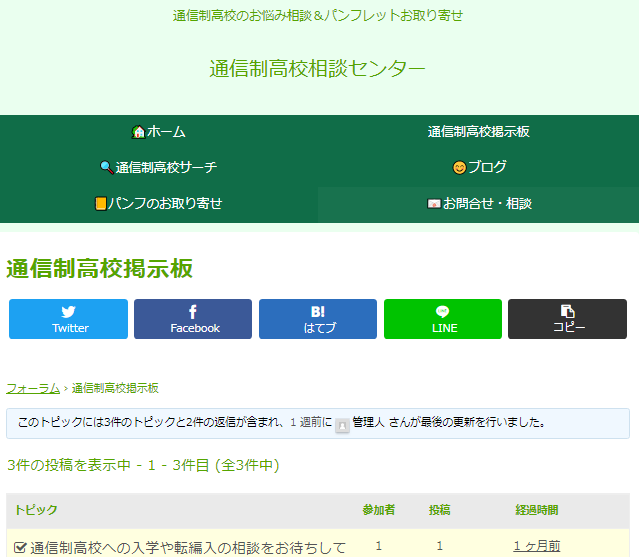Open 通信制高校サーチ menu item
Viewport: 639px width, 557px height.
tap(159, 167)
